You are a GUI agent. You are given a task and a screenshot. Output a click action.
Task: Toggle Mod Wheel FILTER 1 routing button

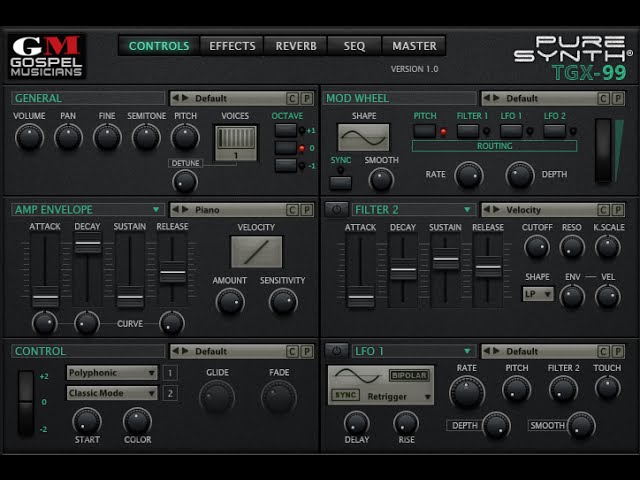(468, 131)
